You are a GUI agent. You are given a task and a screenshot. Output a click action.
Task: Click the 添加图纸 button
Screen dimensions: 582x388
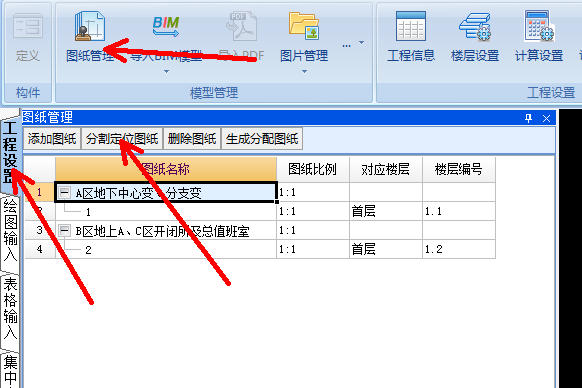52,139
